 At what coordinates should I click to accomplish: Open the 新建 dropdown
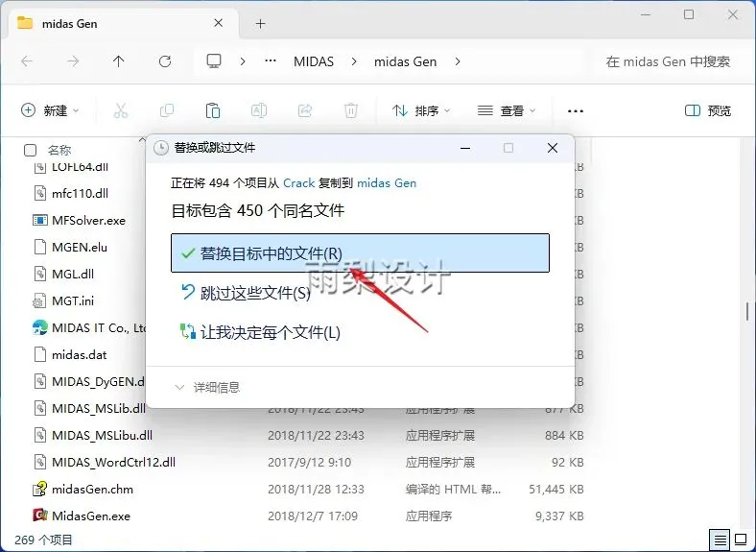click(x=50, y=110)
